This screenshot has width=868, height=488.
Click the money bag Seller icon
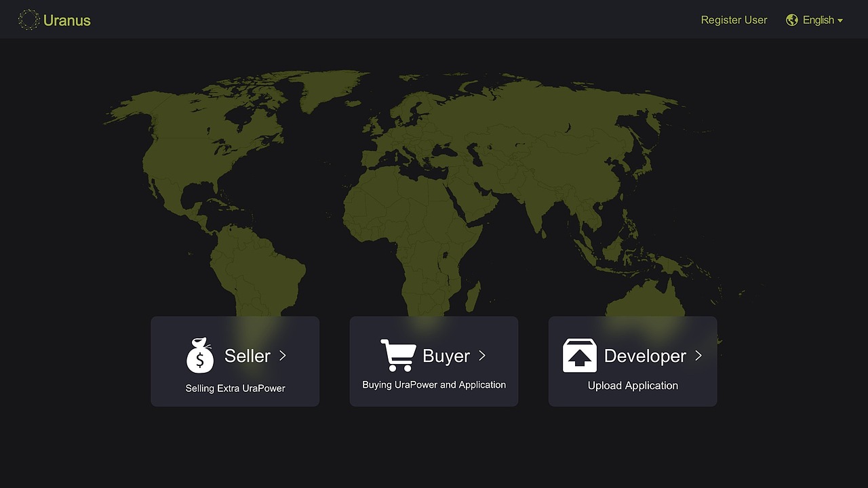click(200, 356)
